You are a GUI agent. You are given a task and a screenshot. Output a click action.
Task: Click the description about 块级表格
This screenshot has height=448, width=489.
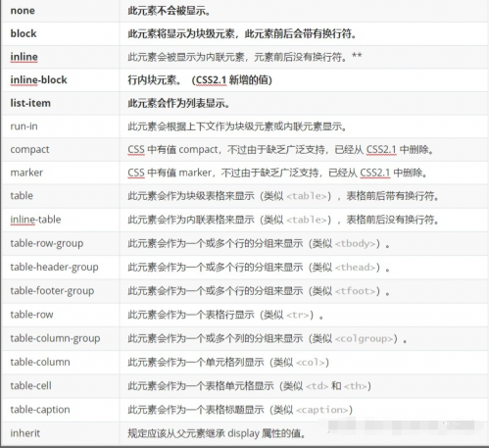(283, 196)
